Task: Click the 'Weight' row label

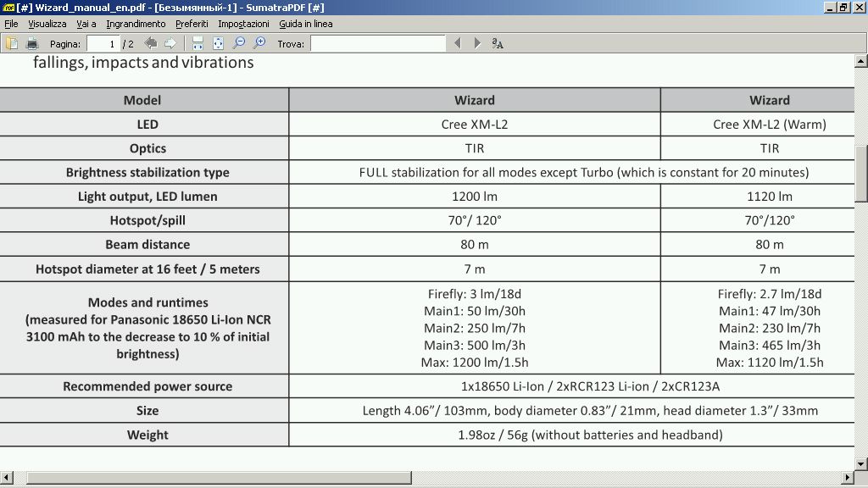Action: tap(147, 435)
